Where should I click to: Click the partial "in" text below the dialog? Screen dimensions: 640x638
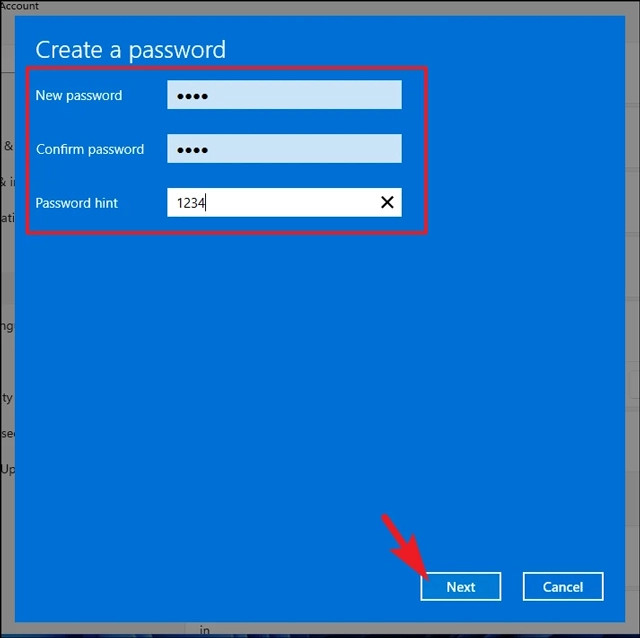204,630
